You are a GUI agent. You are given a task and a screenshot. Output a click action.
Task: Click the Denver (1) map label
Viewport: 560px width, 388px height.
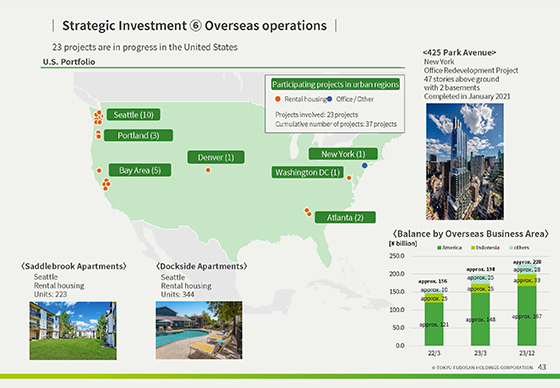point(216,157)
